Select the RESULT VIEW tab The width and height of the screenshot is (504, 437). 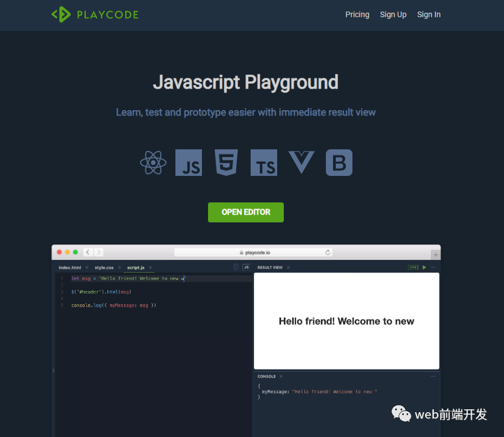point(270,268)
